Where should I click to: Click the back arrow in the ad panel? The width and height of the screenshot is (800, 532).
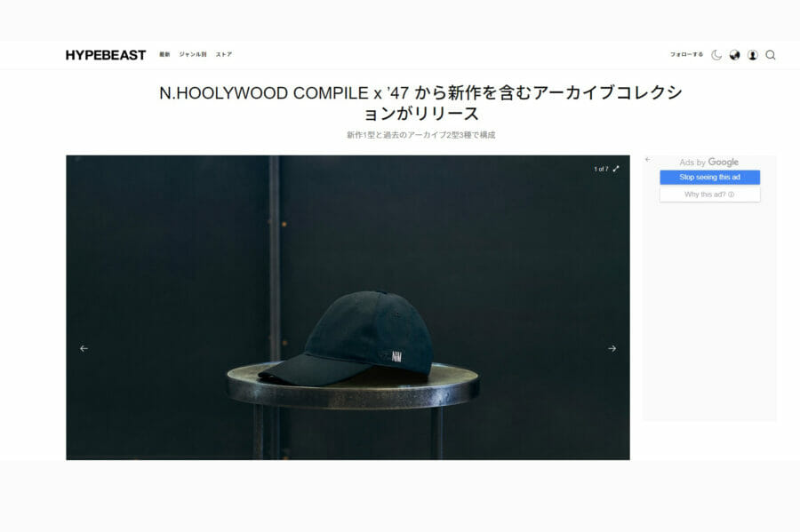point(648,160)
